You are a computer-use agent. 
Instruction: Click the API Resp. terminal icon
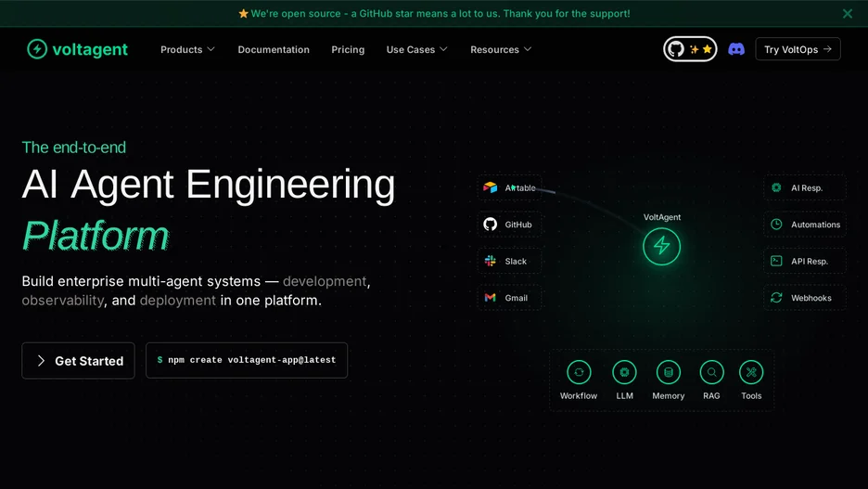(x=776, y=261)
